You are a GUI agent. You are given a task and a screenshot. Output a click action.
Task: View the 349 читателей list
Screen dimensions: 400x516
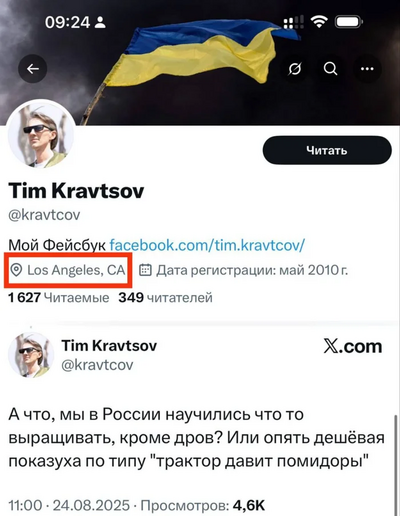point(165,297)
